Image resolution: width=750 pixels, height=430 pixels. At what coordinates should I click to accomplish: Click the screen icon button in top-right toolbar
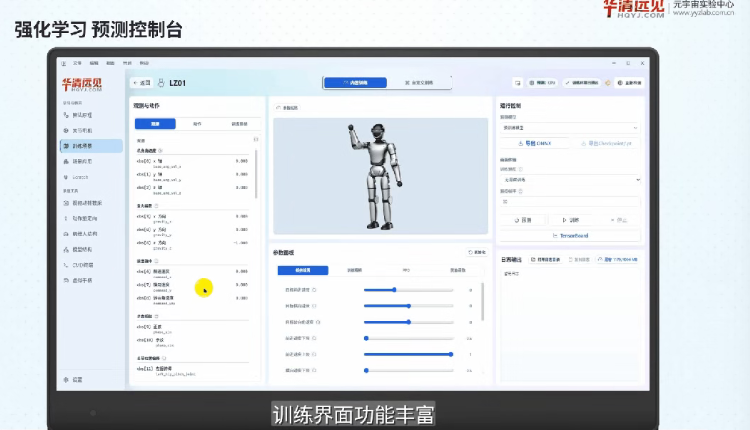click(518, 83)
